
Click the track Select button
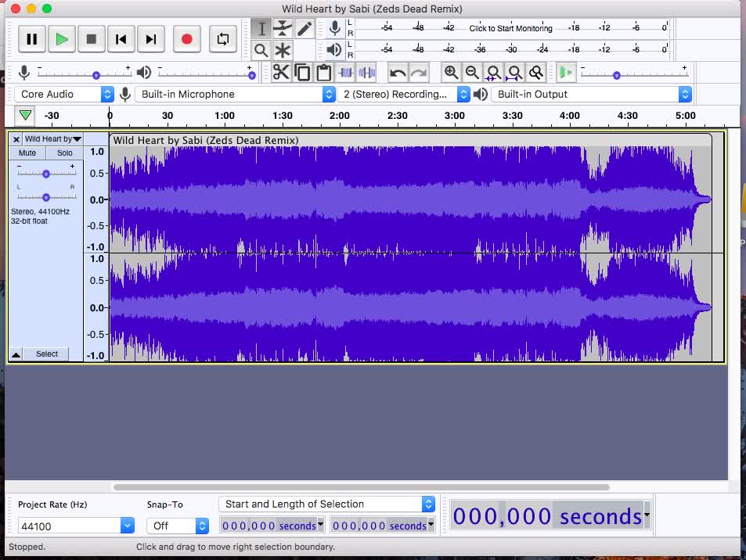(47, 354)
